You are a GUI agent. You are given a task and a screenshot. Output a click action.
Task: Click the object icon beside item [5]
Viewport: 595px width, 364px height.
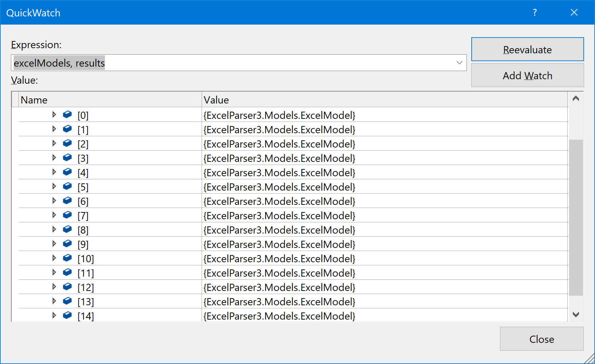tap(67, 186)
